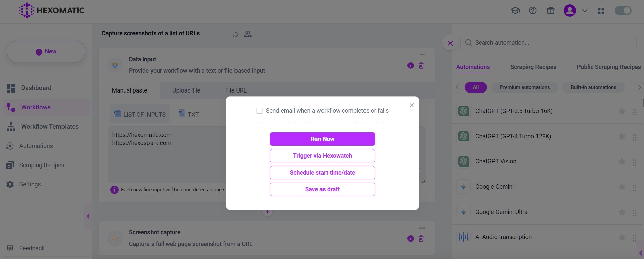
Task: Collapse the Data input section
Action: (x=422, y=54)
